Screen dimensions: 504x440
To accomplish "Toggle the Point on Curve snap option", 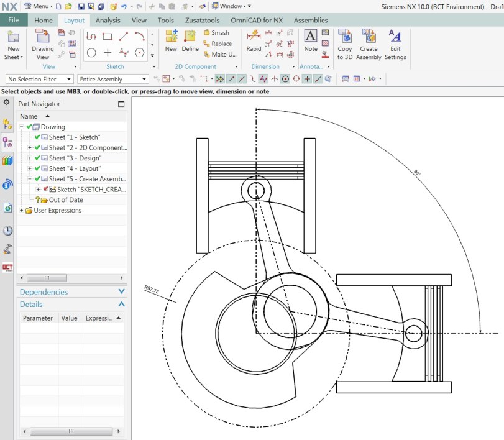I will [x=319, y=78].
